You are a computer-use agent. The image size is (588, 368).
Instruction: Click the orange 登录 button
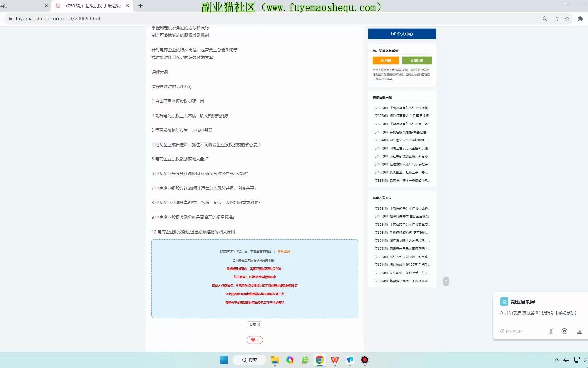(386, 60)
